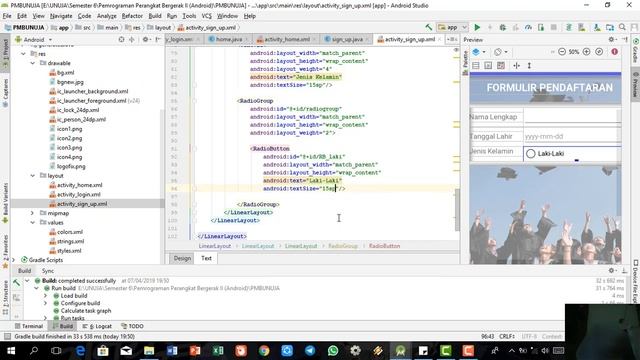Open Palette side tab in Preview

pos(465,62)
